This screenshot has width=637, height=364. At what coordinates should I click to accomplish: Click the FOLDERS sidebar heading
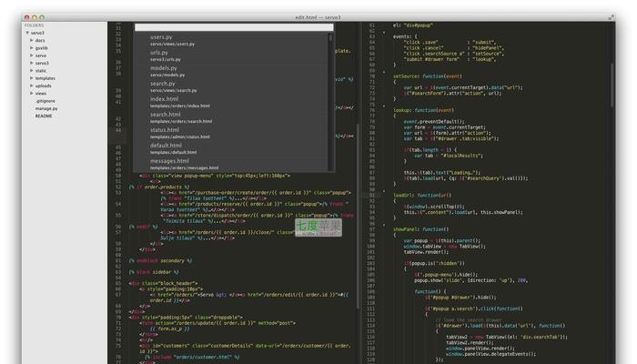34,25
